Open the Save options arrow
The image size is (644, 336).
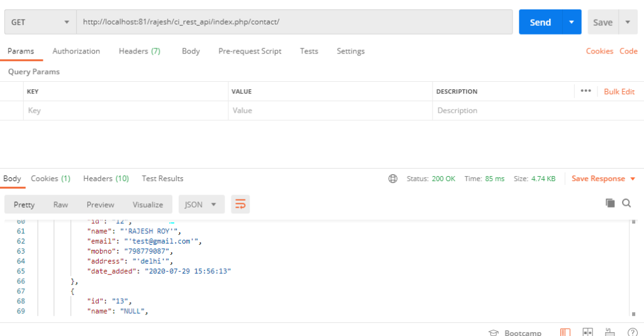point(628,22)
